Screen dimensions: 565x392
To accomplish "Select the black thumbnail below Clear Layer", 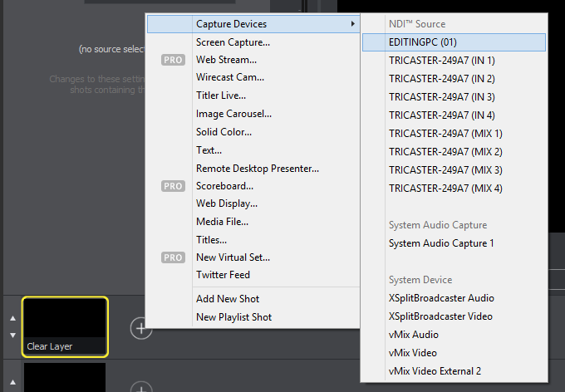I will coord(65,378).
